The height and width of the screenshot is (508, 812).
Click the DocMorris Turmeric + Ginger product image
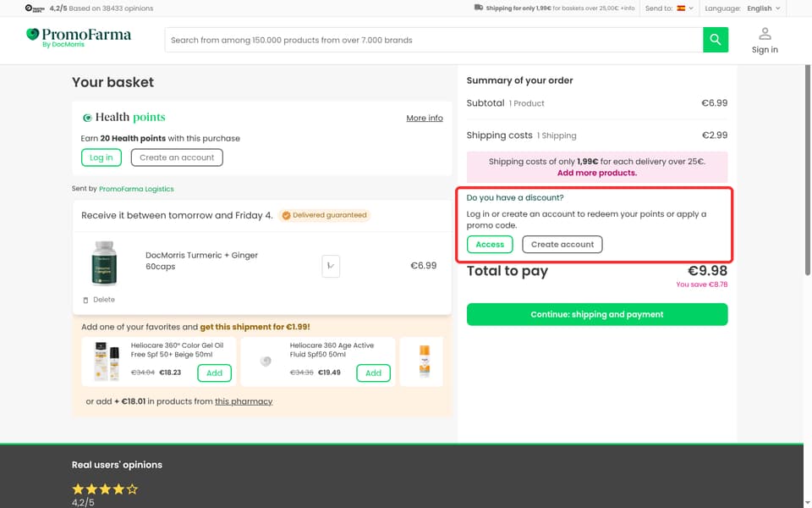point(104,263)
